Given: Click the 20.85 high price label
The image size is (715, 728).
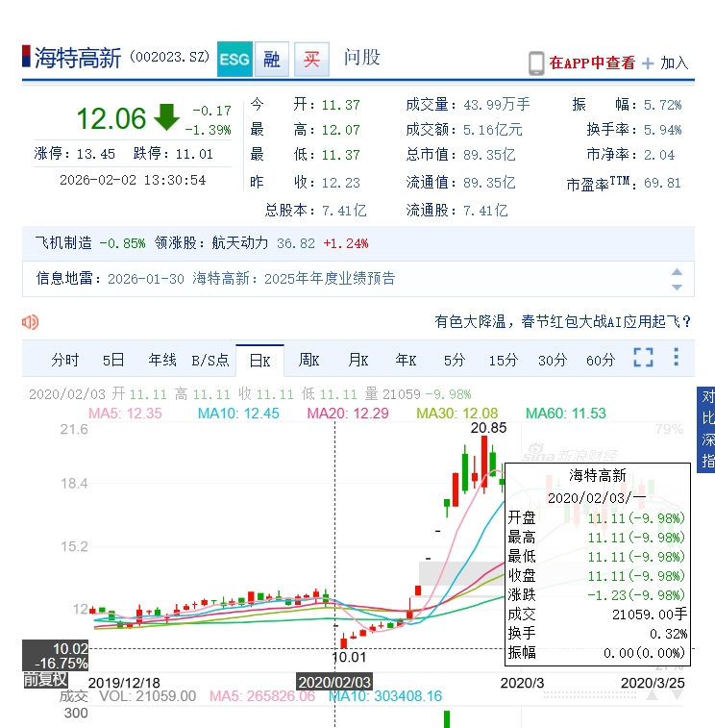Looking at the screenshot, I should 488,428.
